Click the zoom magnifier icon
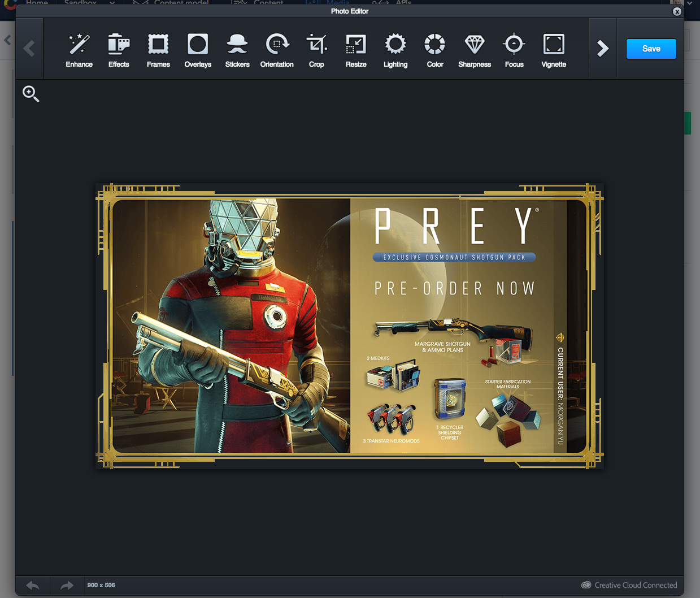Screen dimensions: 700x598 click(x=31, y=94)
